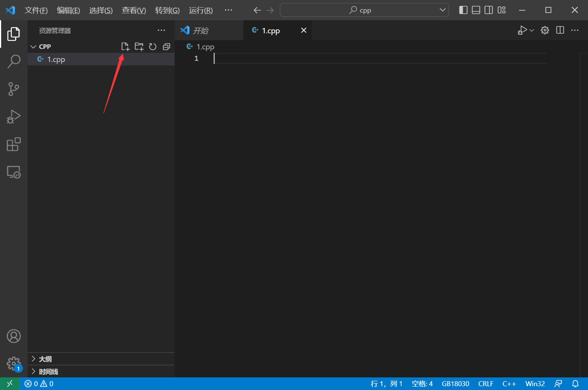Open problems panel from errors warnings indicator
Image resolution: width=588 pixels, height=390 pixels.
39,383
